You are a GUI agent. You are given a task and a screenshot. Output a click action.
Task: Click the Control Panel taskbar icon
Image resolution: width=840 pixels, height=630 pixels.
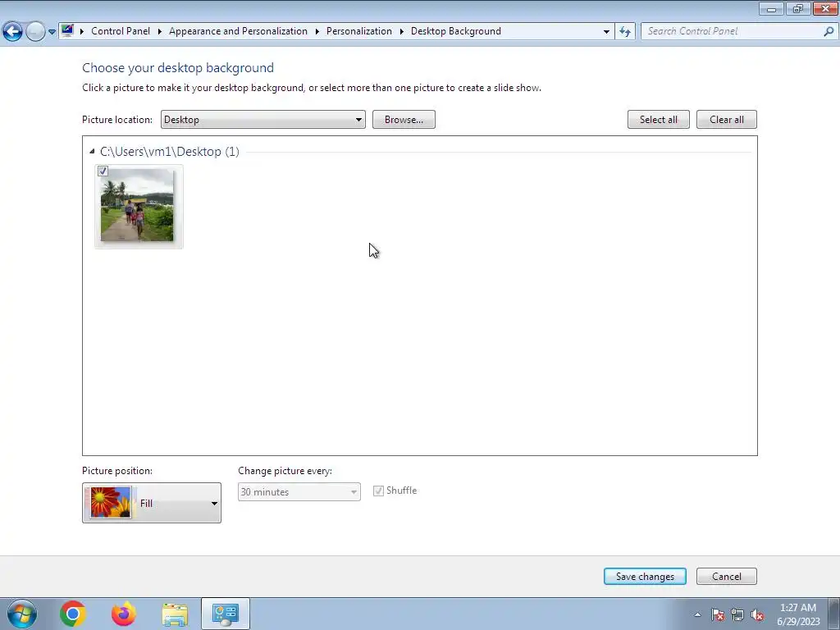(226, 614)
